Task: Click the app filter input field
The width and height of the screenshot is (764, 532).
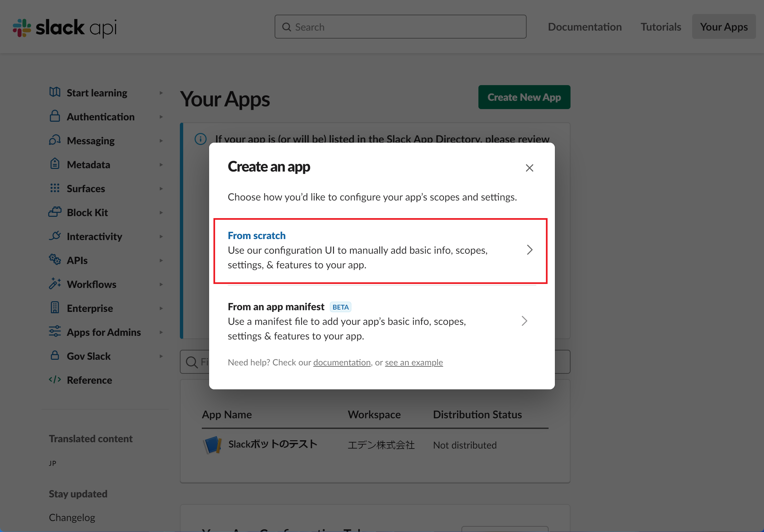Action: [x=375, y=362]
